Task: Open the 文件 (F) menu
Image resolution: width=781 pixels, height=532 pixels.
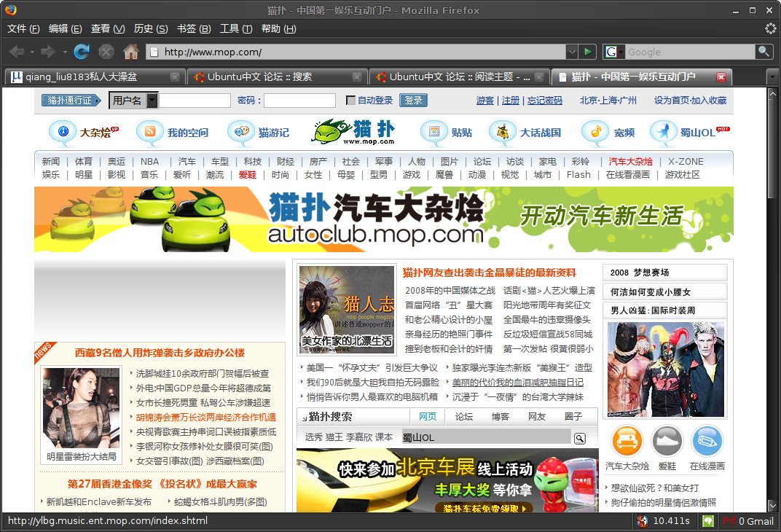Action: pyautogui.click(x=23, y=29)
